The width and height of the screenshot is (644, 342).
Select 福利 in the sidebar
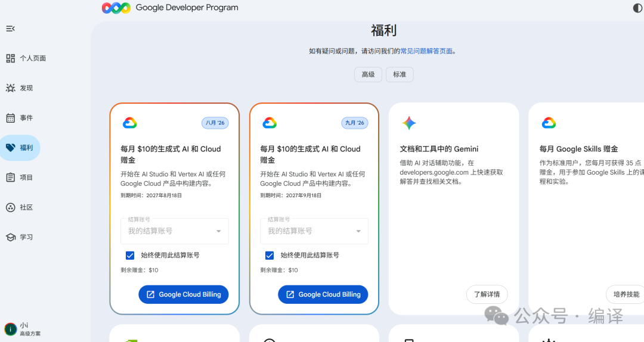pyautogui.click(x=20, y=147)
